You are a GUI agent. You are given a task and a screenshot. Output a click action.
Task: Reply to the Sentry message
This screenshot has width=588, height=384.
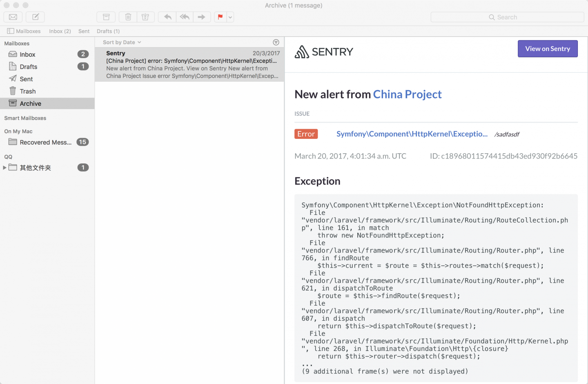(167, 17)
